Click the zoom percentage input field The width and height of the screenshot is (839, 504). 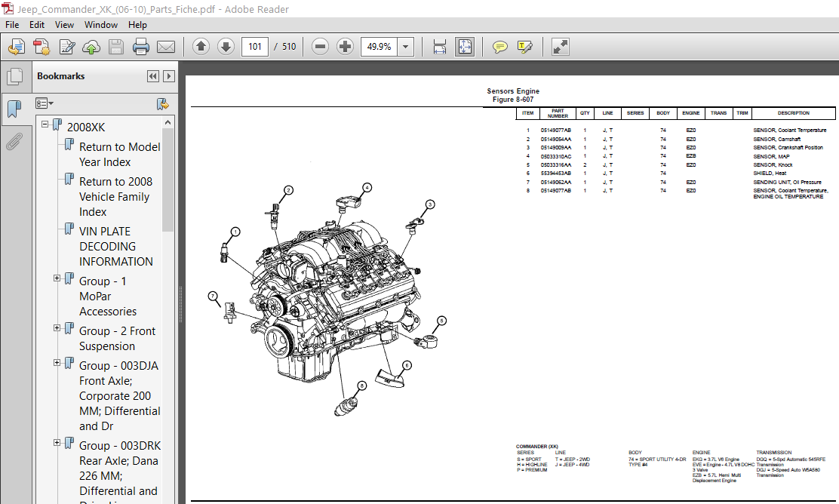pos(380,47)
